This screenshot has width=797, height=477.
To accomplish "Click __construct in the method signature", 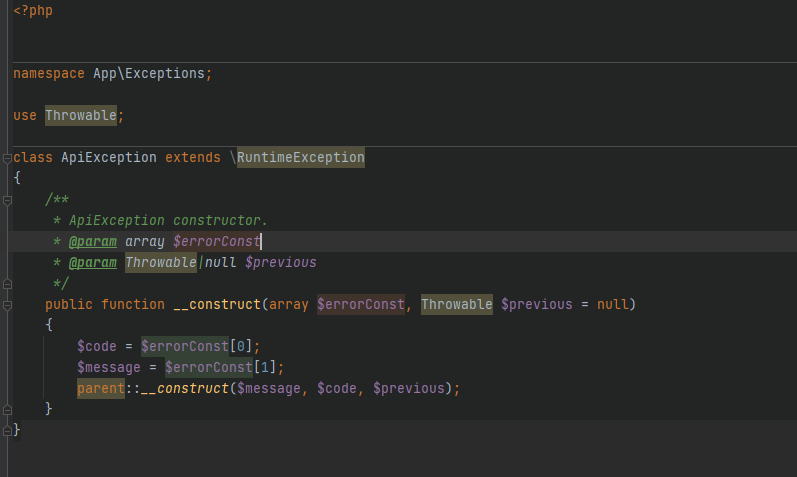I will pos(217,305).
